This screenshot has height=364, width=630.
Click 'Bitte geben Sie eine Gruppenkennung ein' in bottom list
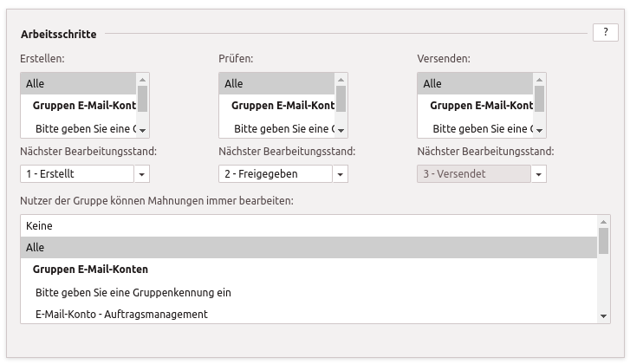(x=133, y=292)
